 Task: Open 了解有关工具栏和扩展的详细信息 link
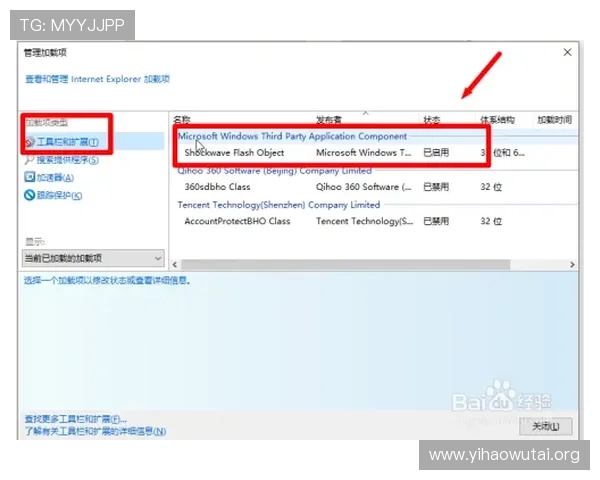(95, 431)
